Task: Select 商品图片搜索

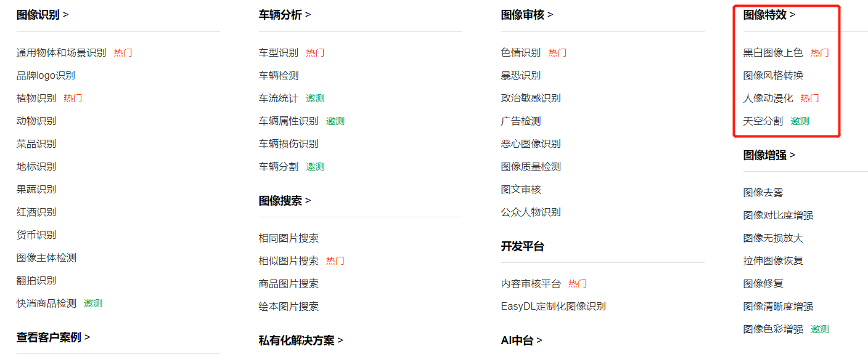Action: coord(289,284)
